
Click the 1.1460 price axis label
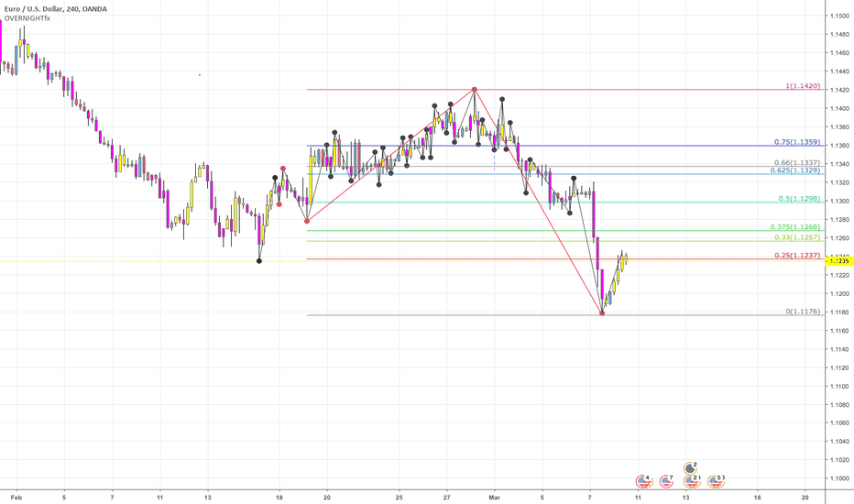(839, 53)
